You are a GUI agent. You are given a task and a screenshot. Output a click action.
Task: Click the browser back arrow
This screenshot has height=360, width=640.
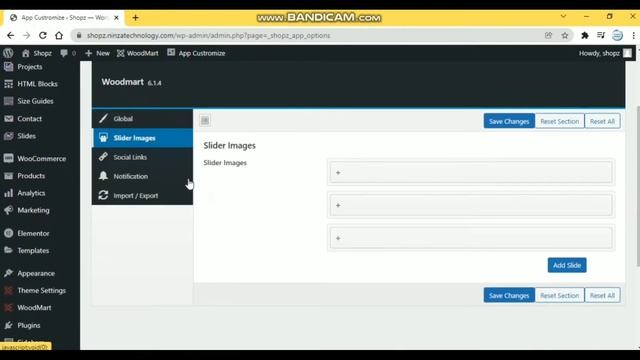tap(11, 36)
